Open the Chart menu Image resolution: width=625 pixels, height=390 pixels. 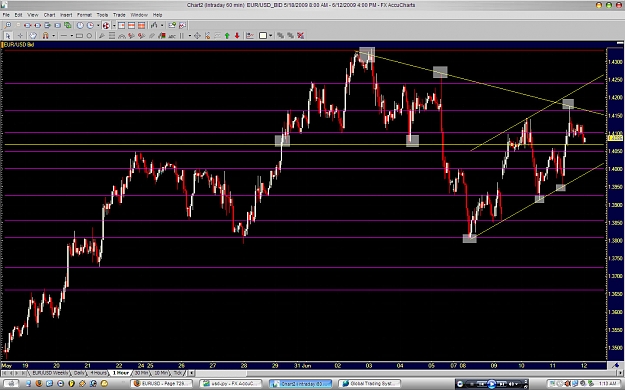click(x=49, y=15)
